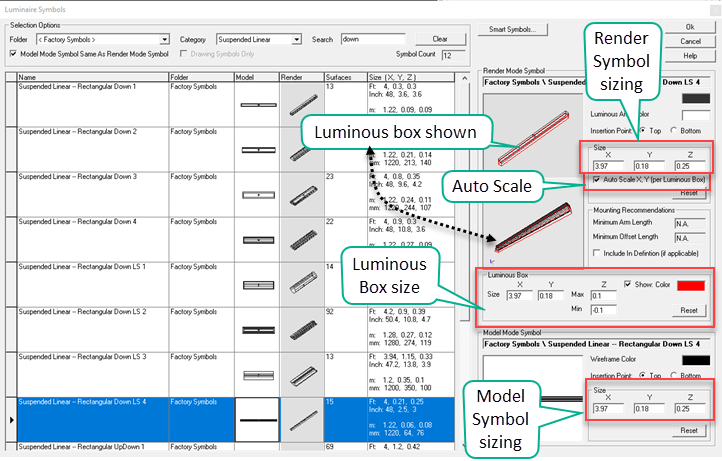Click the white Luminous Area Color swatch

696,115
